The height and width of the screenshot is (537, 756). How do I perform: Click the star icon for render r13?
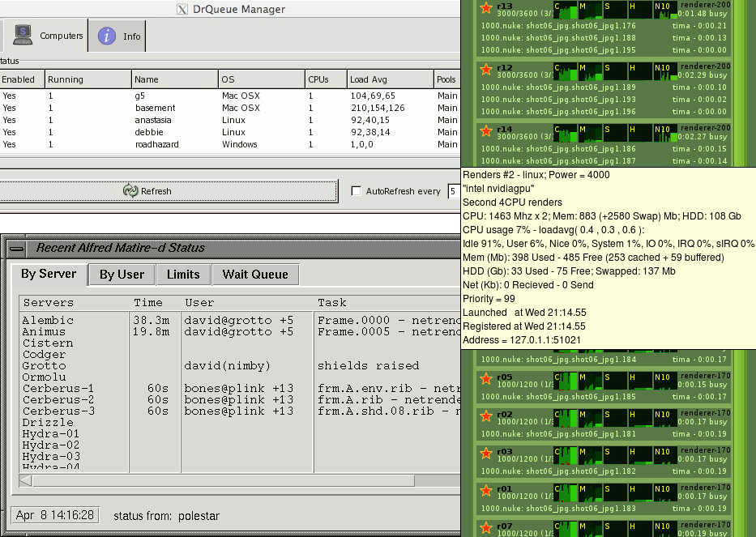coord(486,8)
